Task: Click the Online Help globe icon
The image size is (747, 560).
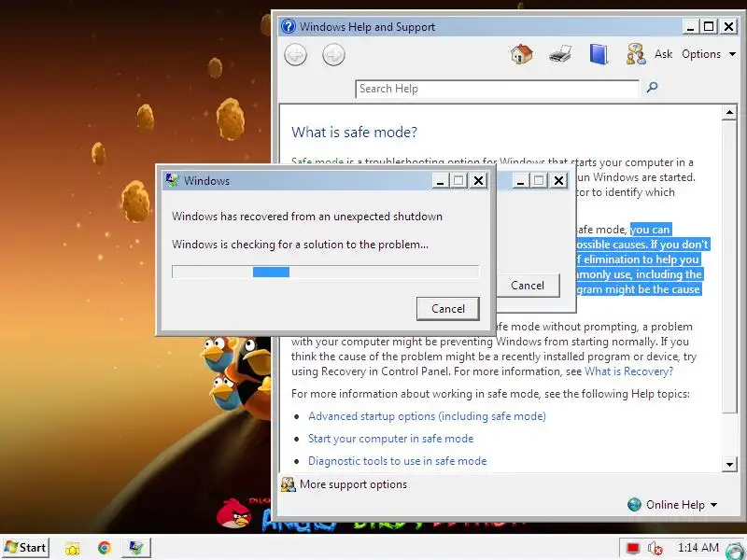Action: tap(635, 505)
